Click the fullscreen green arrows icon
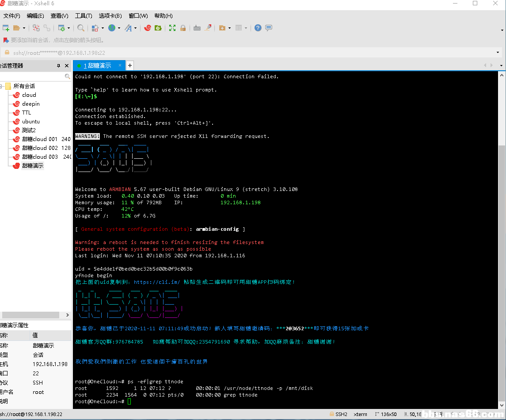 [172, 28]
